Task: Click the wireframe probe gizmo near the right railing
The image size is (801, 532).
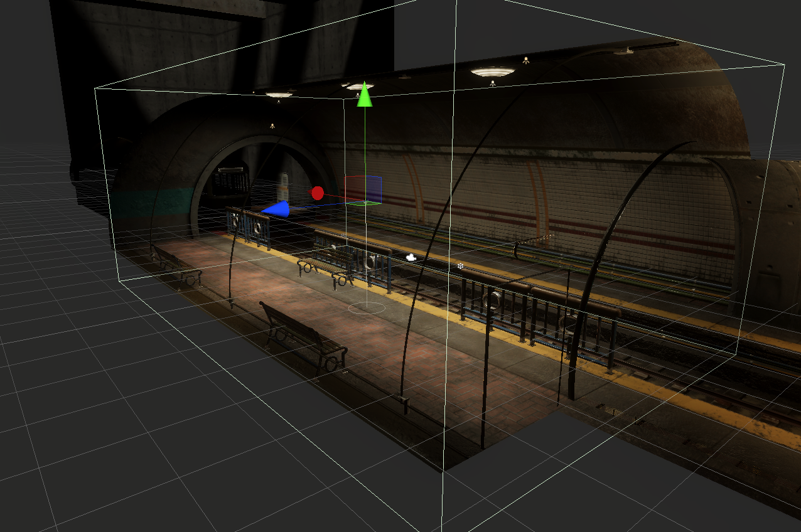Action: coord(460,266)
